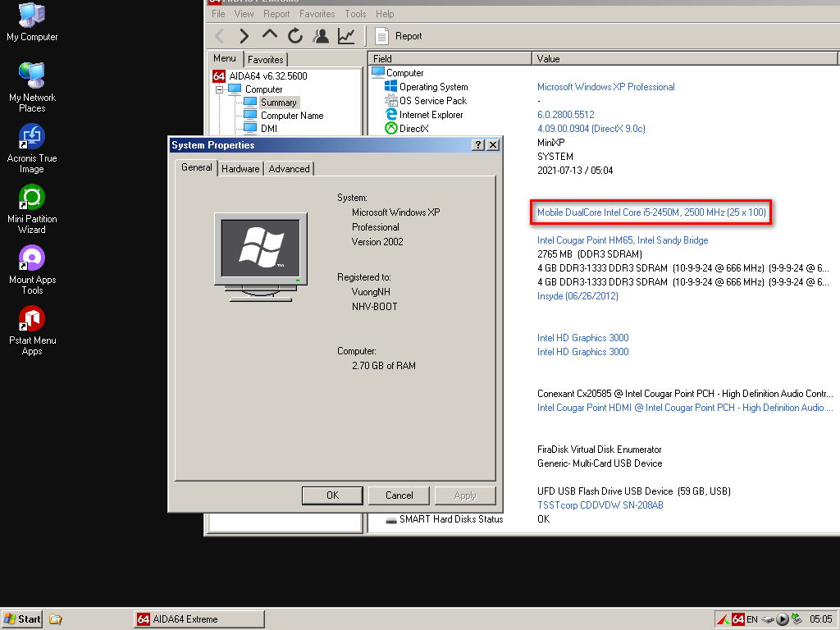The height and width of the screenshot is (630, 840).
Task: Open Pstart Menu Apps shortcut
Action: pos(32,330)
